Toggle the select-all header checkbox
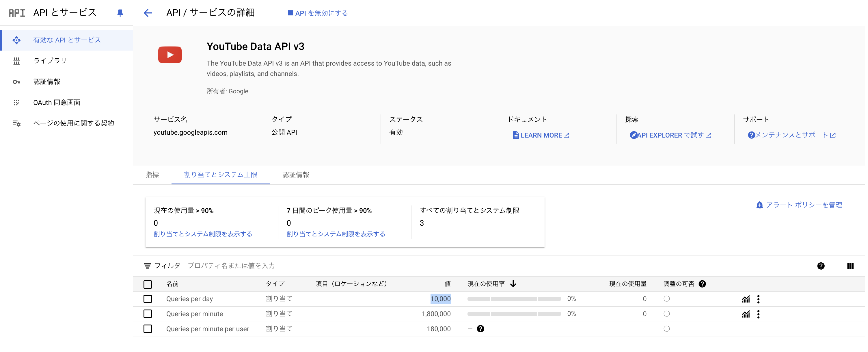 (148, 284)
